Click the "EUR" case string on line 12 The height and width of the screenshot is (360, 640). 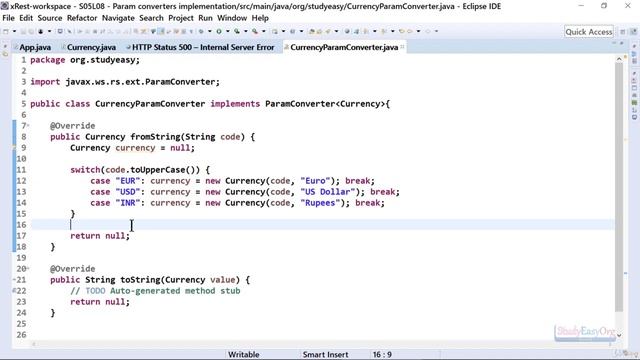pos(128,181)
